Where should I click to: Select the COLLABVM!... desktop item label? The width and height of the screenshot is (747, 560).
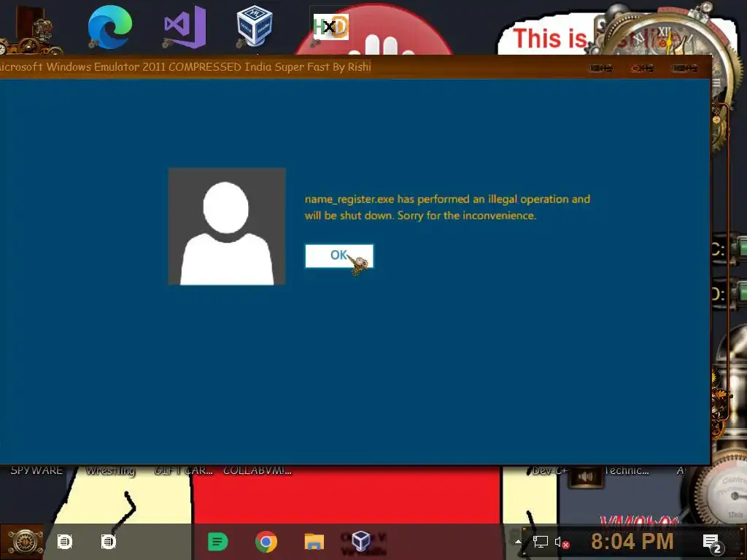click(258, 470)
